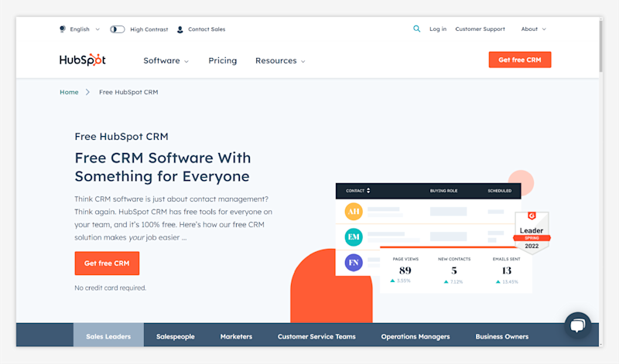Screen dimensions: 619x364
Task: Expand the Resources menu
Action: click(x=280, y=61)
